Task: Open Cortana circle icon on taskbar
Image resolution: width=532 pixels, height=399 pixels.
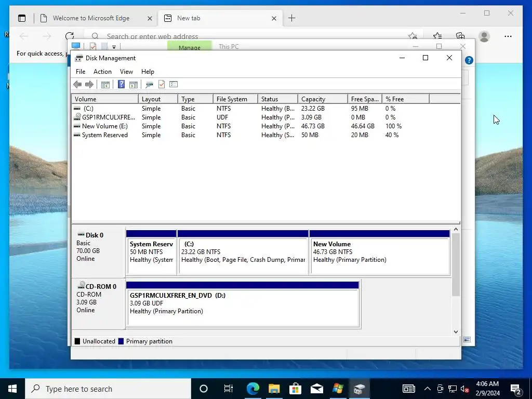Action: coord(204,389)
